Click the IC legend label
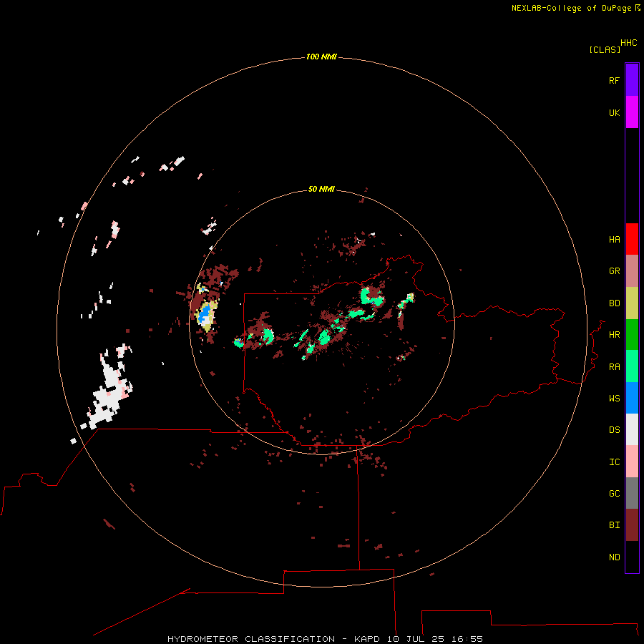 (x=614, y=462)
